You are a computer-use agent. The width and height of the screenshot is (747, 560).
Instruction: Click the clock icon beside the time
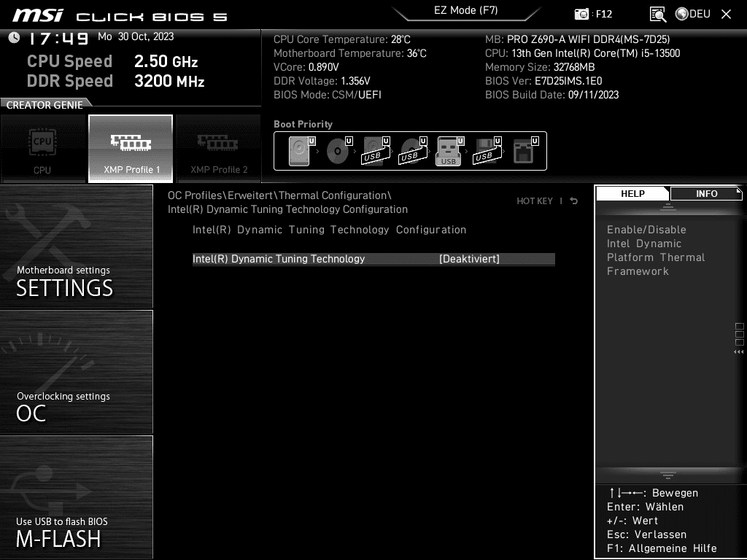pos(14,37)
